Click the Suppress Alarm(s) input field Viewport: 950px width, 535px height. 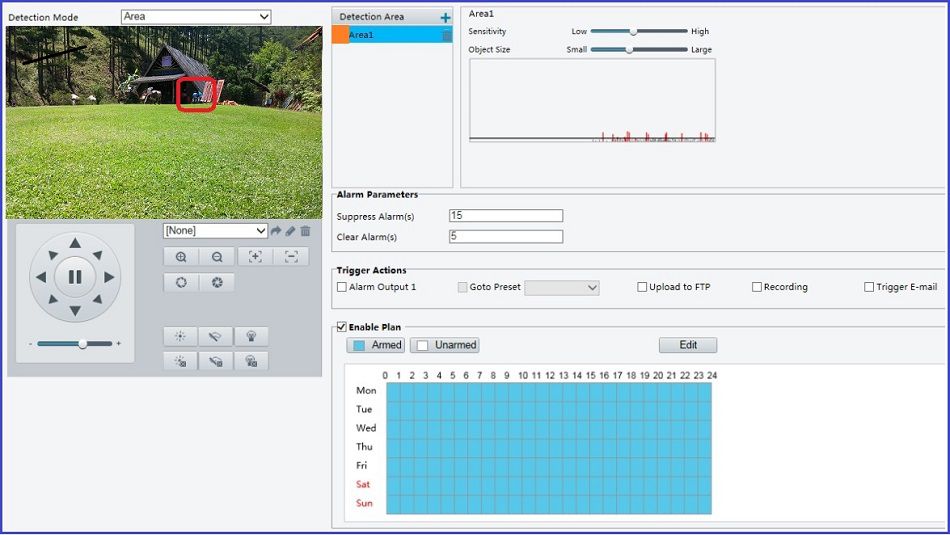tap(506, 216)
